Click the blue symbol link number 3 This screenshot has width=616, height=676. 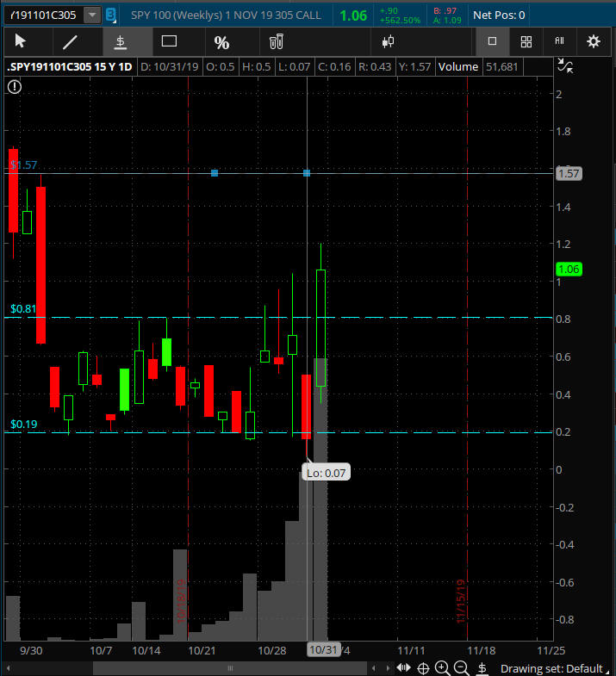click(111, 16)
